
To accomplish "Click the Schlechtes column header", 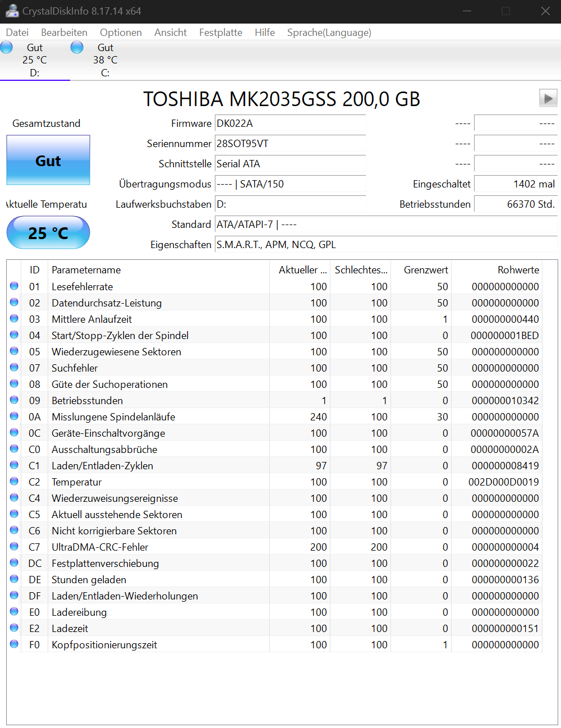I will click(x=361, y=270).
